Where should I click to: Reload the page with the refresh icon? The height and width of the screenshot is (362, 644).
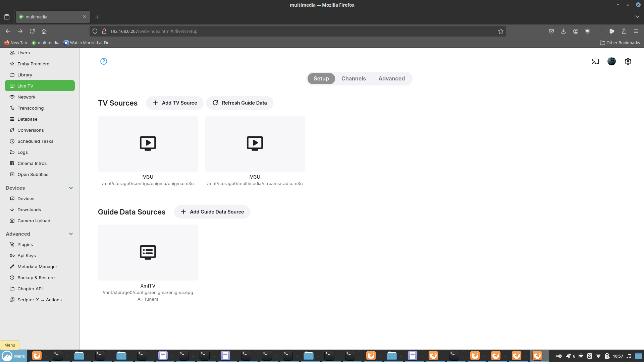[32, 31]
